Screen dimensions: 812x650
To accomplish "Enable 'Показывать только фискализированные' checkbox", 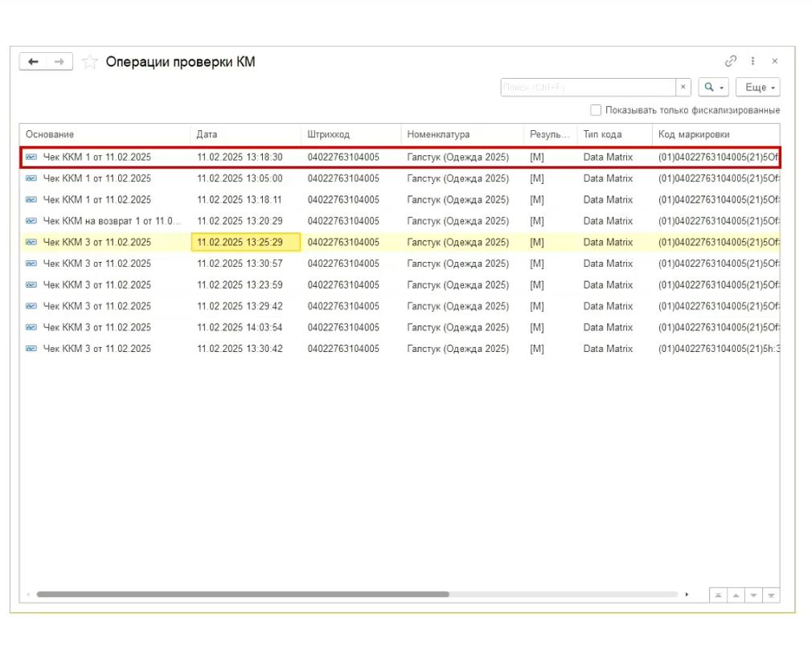I will tap(596, 110).
